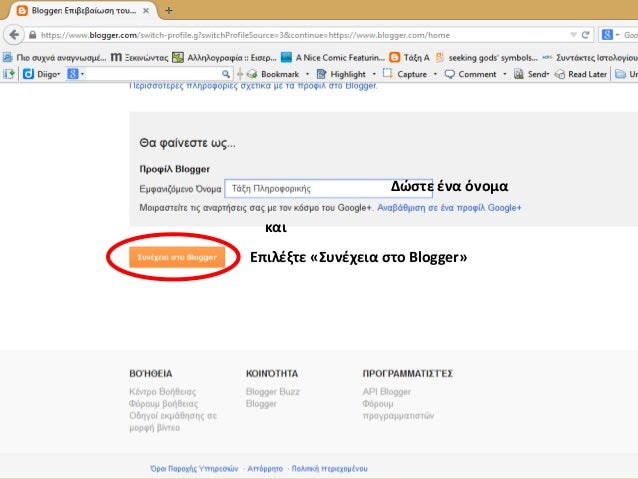Viewport: 638px width, 479px height.
Task: Open the A Nice Comic Featuring bookmark
Action: tap(333, 57)
